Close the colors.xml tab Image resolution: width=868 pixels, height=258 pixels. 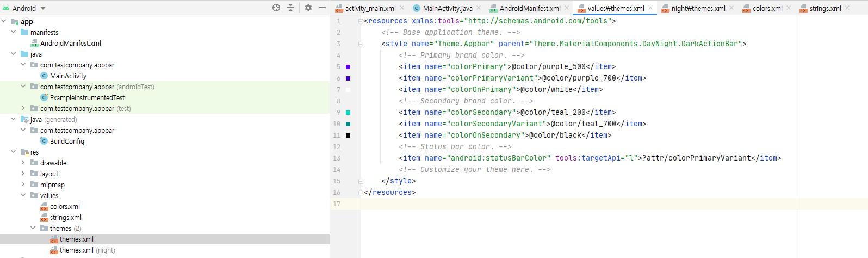[789, 8]
